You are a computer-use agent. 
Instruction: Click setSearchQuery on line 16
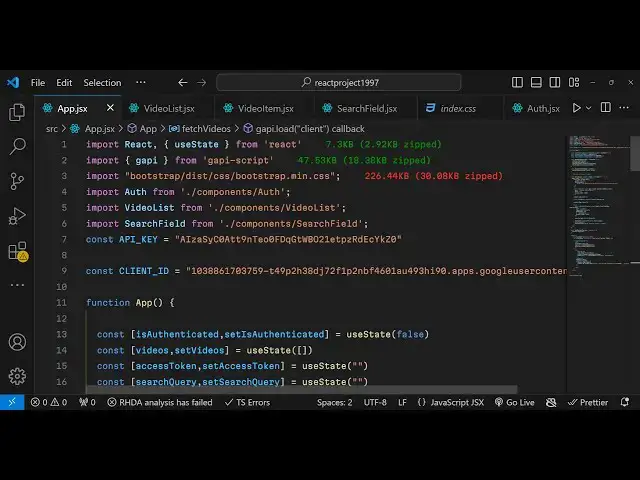tap(241, 382)
